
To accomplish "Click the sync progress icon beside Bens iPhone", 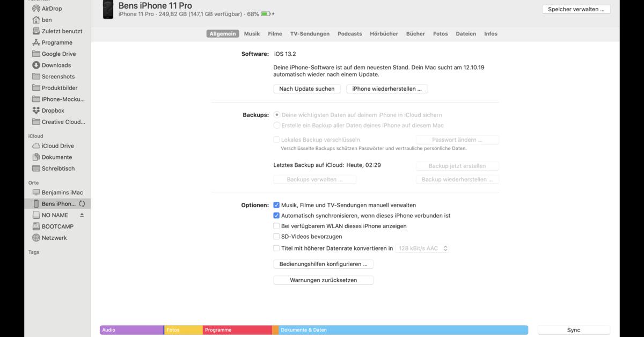I will (x=82, y=204).
